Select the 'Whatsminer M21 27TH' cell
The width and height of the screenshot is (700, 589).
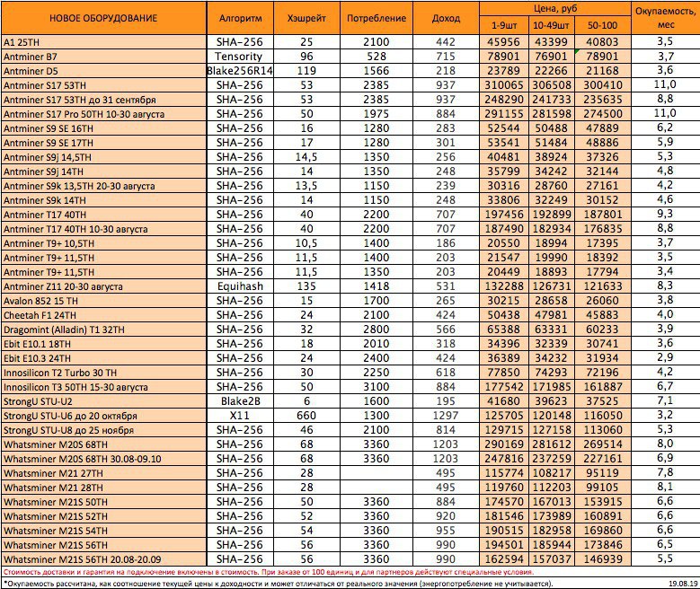pyautogui.click(x=103, y=473)
